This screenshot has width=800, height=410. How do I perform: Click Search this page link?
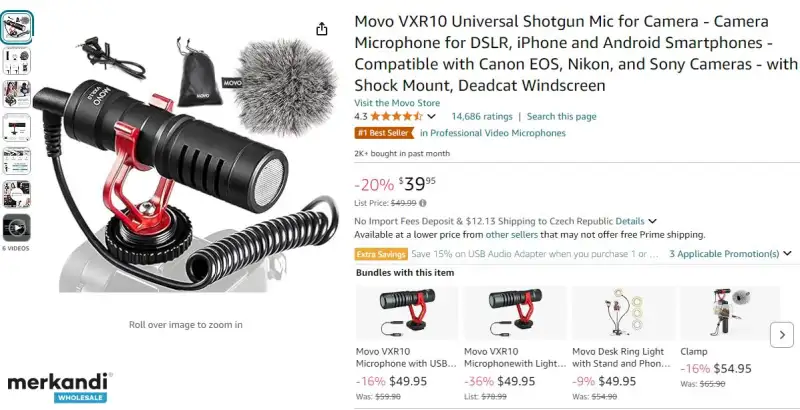coord(561,116)
